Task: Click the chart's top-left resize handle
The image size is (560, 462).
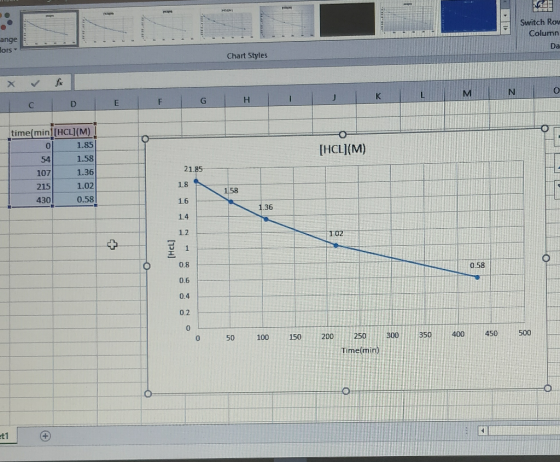Action: coord(145,139)
